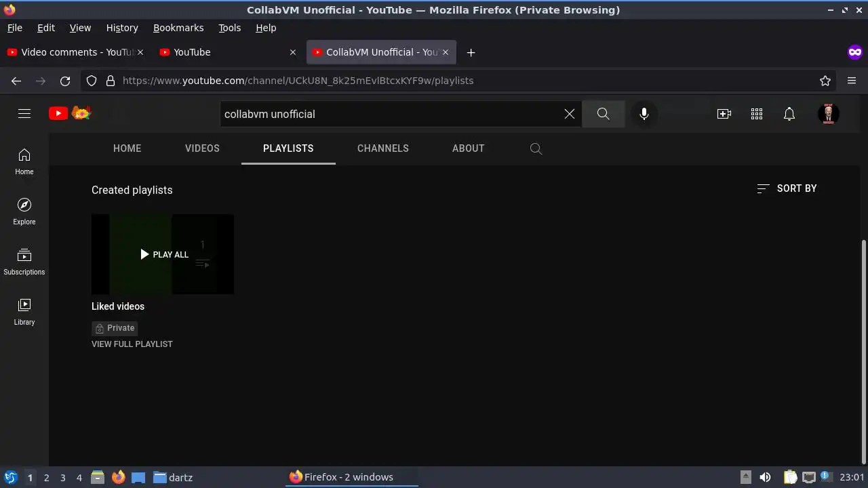Open the Firefox application menu
This screenshot has height=488, width=868.
click(852, 81)
